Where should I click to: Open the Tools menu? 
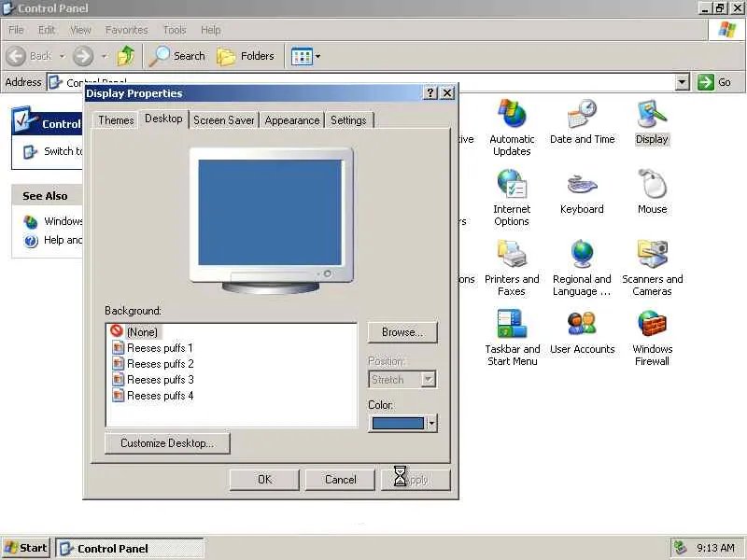(175, 30)
